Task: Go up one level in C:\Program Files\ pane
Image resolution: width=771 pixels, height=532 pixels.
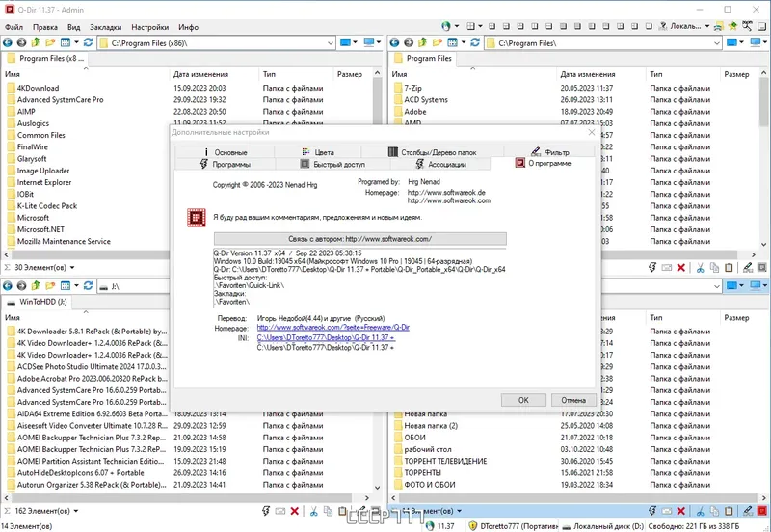Action: [422, 42]
